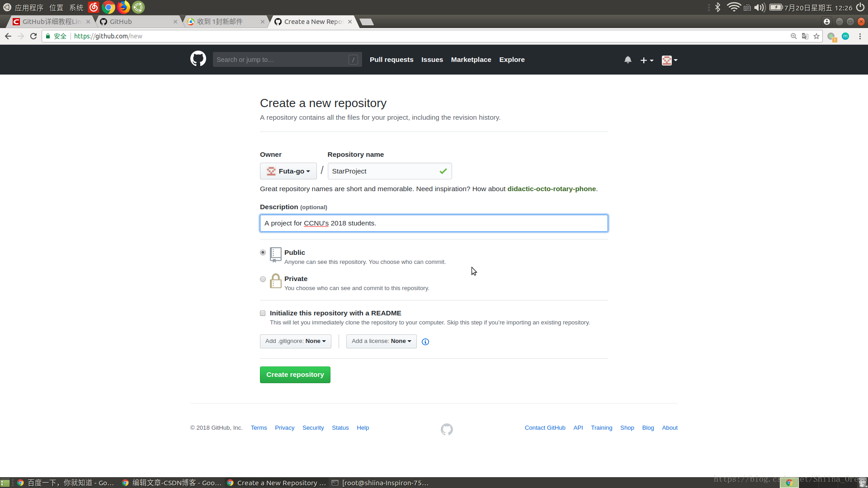Enable Initialize this repository with README
This screenshot has height=488, width=868.
pyautogui.click(x=263, y=313)
